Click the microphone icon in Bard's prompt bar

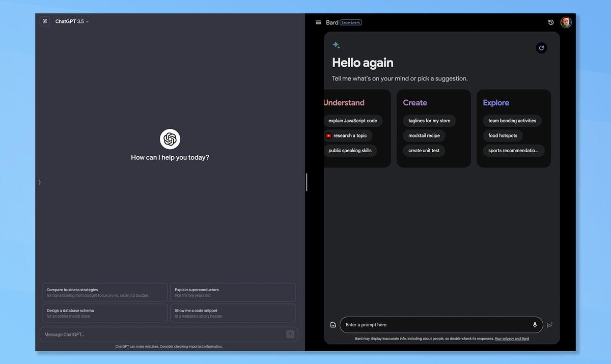pos(535,325)
